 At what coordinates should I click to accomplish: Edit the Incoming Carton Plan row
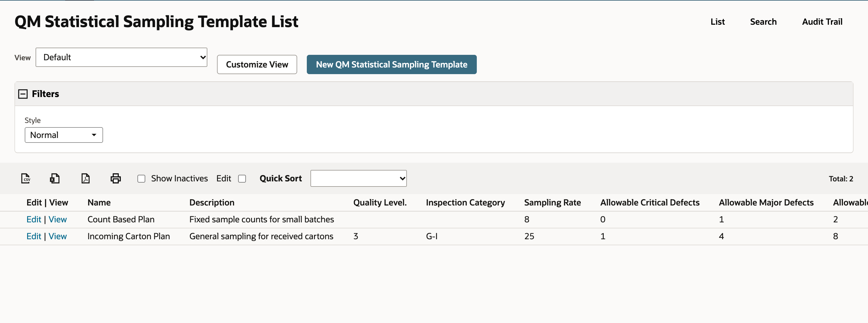(34, 237)
